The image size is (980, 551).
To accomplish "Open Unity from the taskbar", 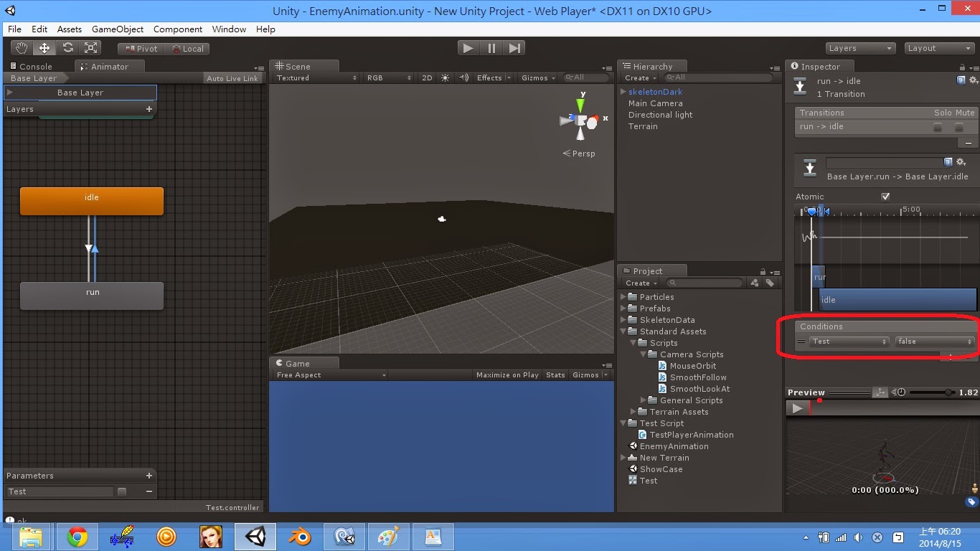I will click(255, 536).
